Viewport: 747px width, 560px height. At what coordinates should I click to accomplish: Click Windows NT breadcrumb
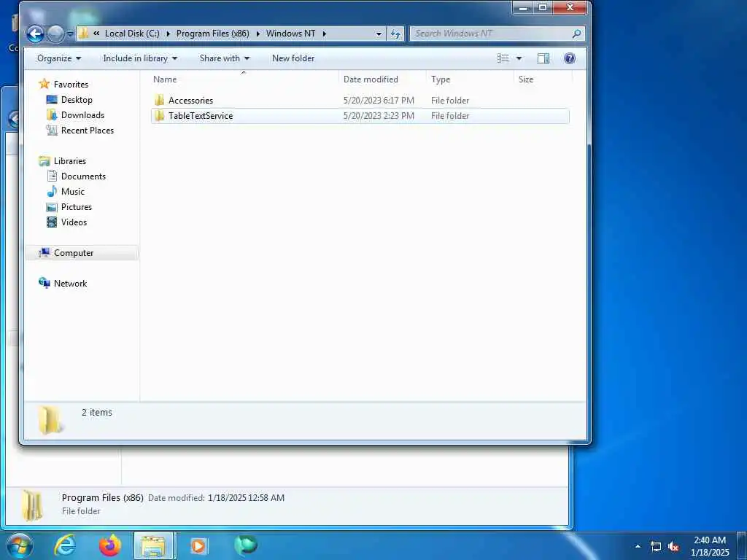click(x=290, y=34)
